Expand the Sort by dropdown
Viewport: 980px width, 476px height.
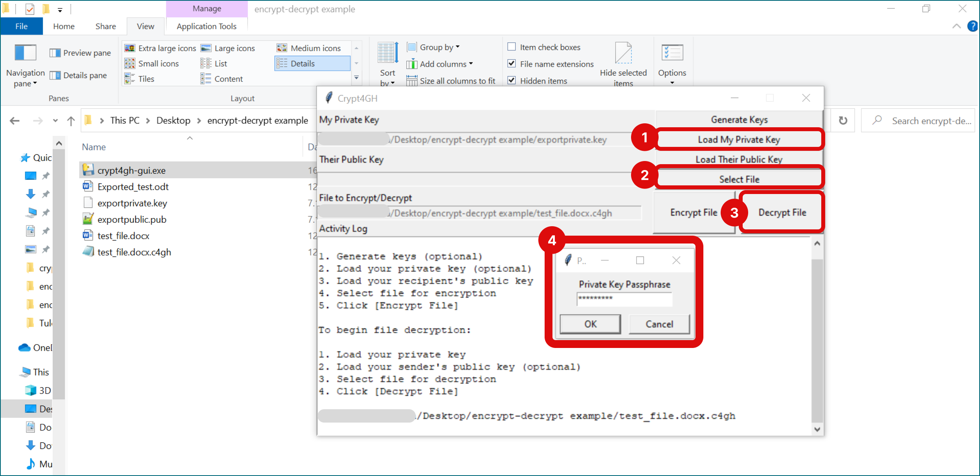click(x=387, y=81)
